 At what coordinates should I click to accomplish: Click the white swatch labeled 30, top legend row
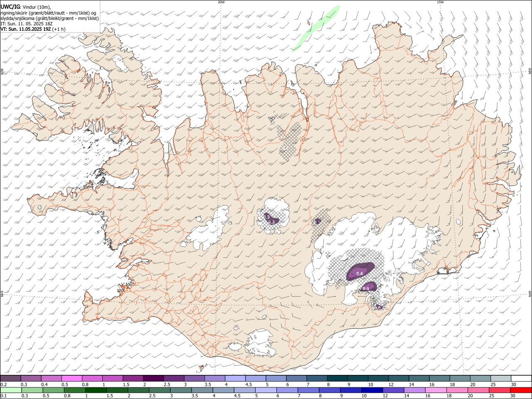click(521, 378)
